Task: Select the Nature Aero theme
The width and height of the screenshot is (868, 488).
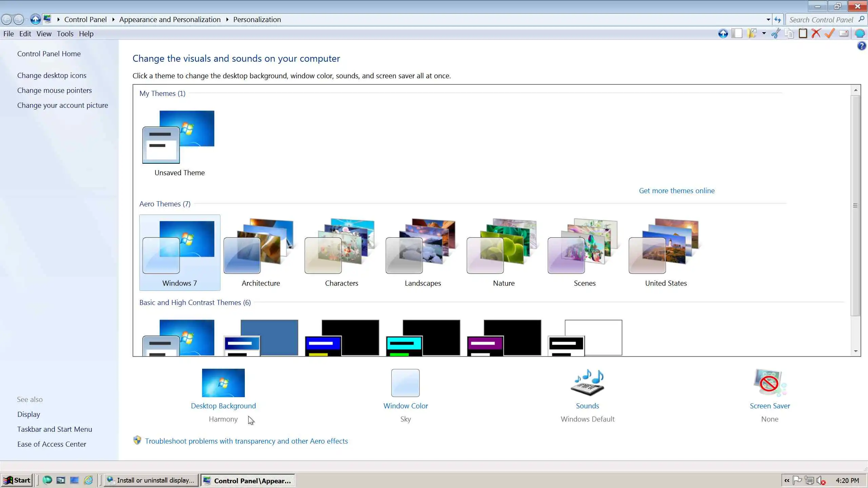Action: (503, 252)
